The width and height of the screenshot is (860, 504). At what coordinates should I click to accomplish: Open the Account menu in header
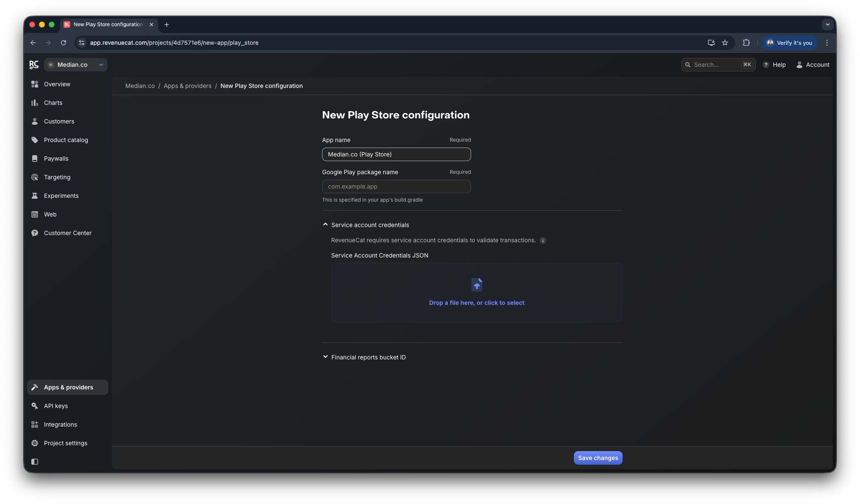[x=813, y=65]
